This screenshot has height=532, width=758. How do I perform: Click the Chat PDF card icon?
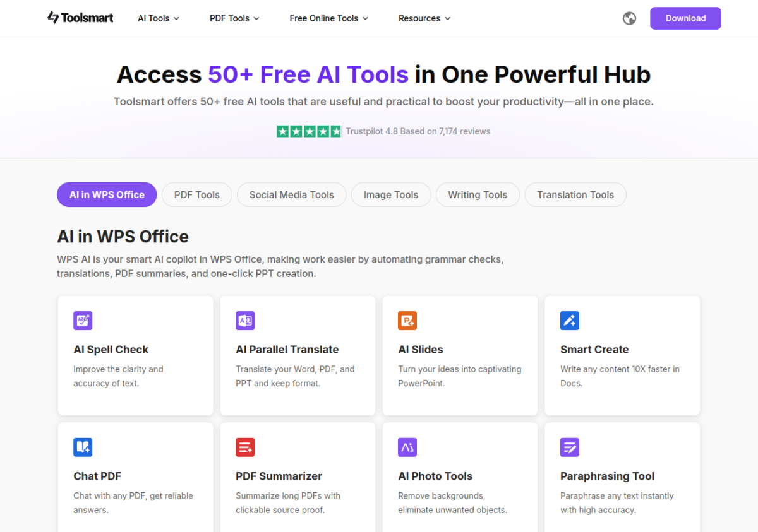[83, 447]
